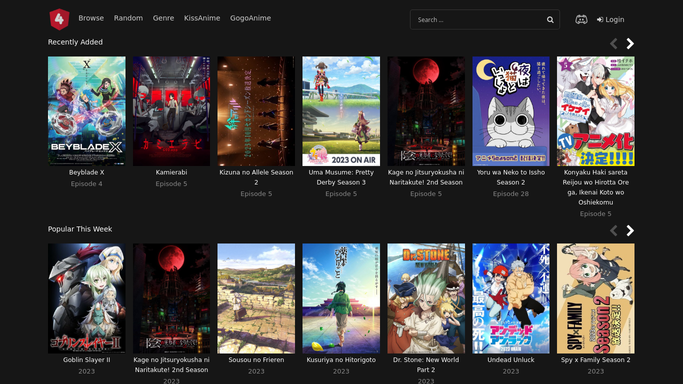The image size is (683, 384).
Task: Click the Kusuriya no Hitorigoto title
Action: tap(341, 360)
